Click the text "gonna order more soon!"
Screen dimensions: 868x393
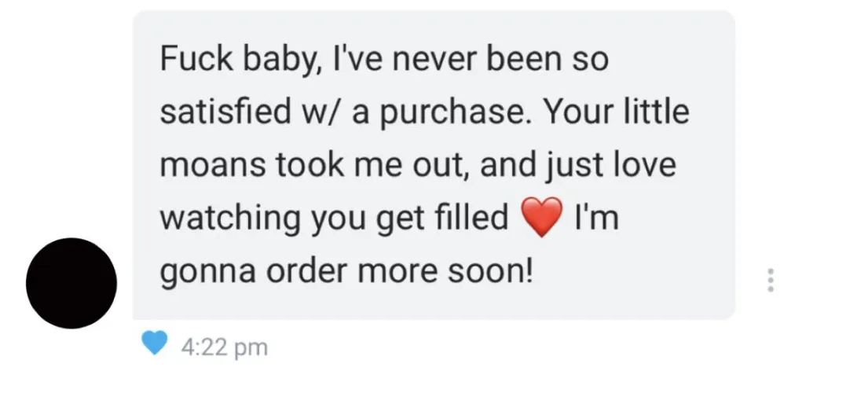tap(346, 270)
